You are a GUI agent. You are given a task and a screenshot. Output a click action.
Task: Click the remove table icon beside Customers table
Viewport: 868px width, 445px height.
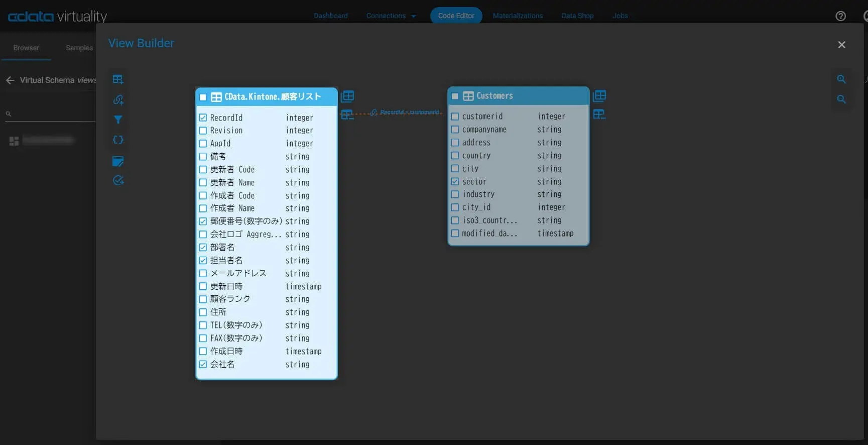[x=599, y=115]
